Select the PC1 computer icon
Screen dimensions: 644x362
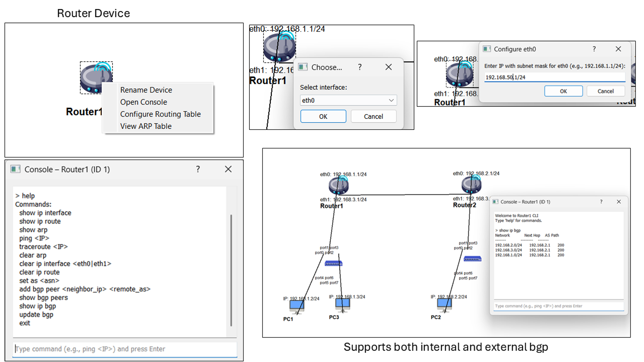click(297, 307)
